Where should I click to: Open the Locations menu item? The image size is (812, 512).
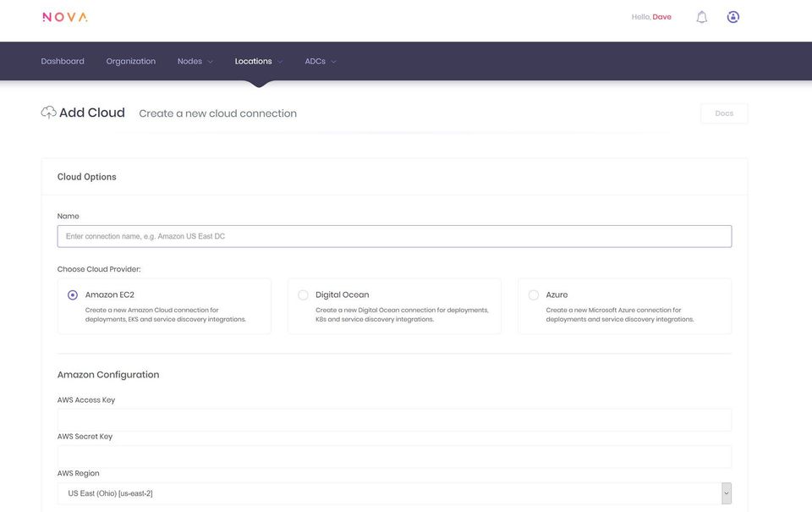coord(253,61)
